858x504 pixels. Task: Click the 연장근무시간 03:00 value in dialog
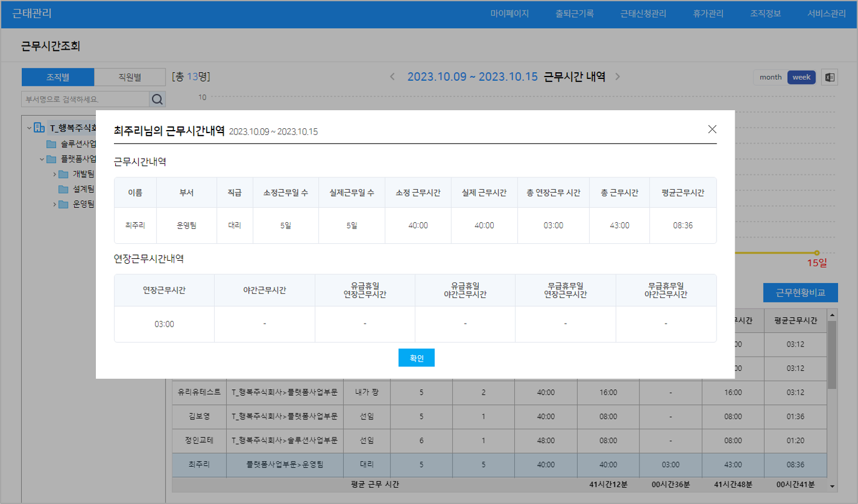coord(164,324)
